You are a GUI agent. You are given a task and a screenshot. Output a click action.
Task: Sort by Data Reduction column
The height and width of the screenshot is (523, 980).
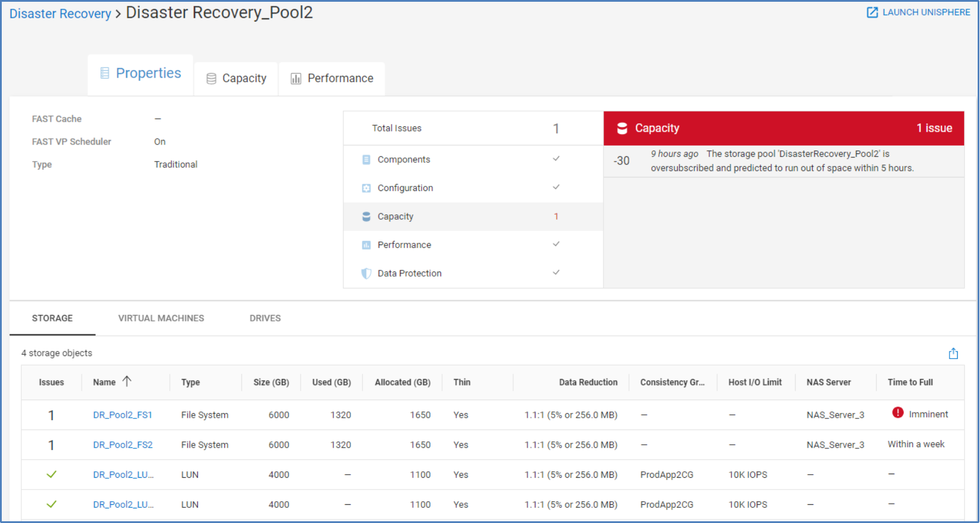point(588,383)
